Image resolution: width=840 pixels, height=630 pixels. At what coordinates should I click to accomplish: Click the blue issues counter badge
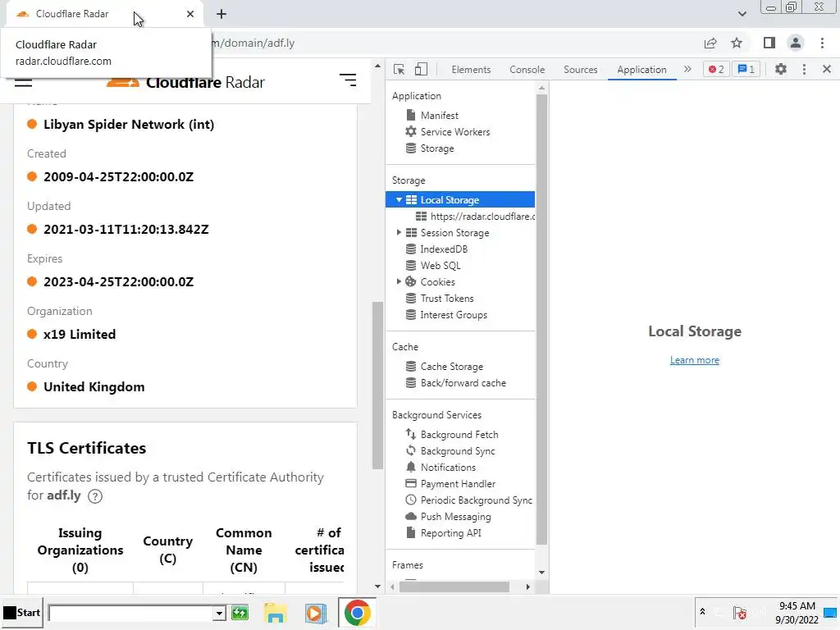746,69
